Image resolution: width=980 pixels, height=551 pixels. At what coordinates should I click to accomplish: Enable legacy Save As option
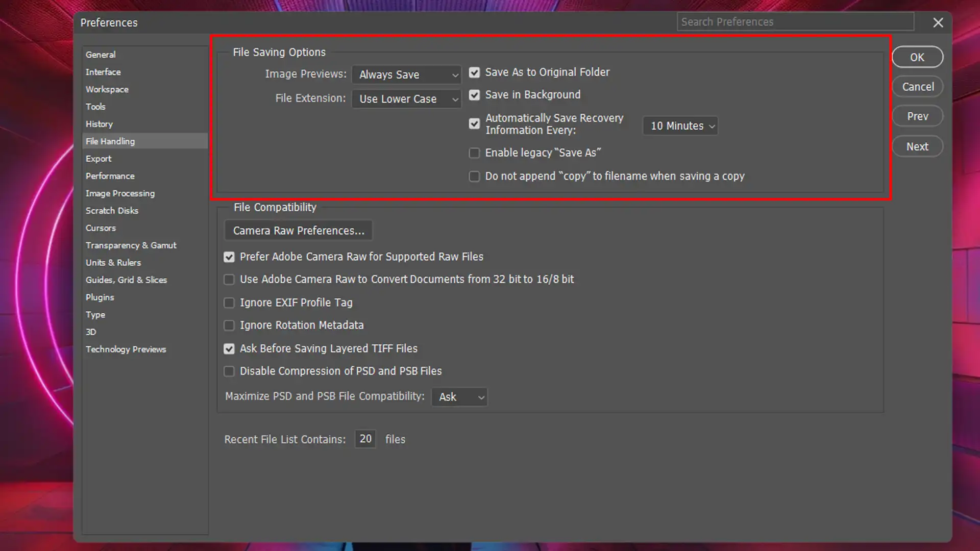[474, 153]
